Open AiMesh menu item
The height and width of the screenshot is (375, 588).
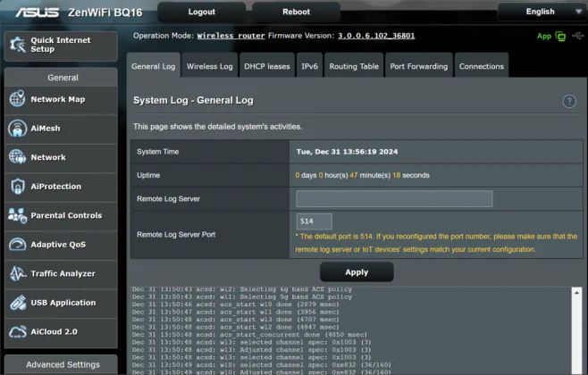61,129
